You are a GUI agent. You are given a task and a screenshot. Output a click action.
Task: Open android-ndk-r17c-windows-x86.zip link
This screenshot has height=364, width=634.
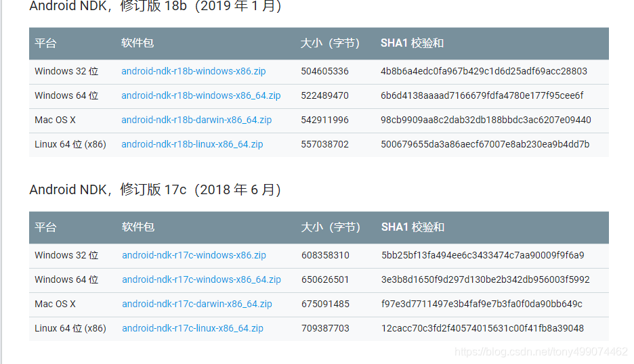(x=194, y=255)
